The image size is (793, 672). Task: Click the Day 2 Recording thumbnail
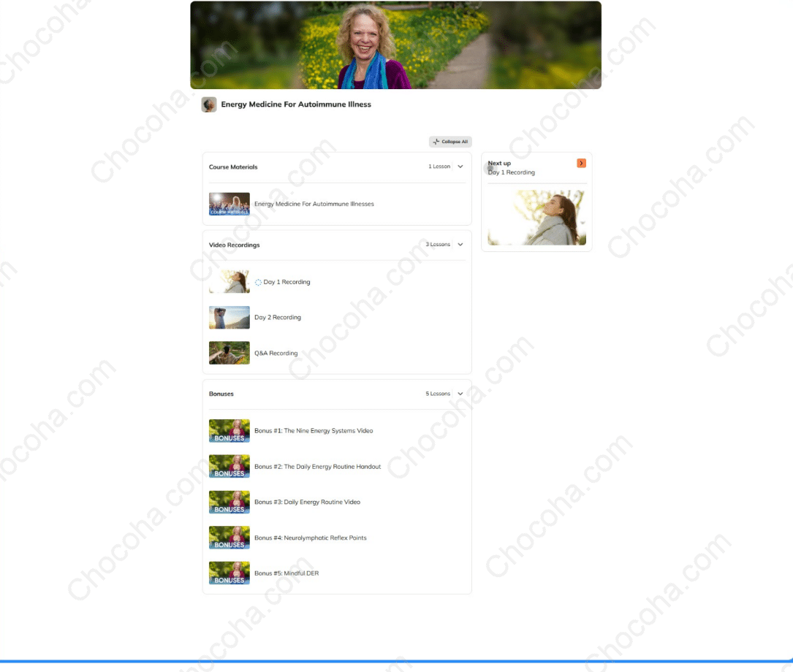pos(229,317)
